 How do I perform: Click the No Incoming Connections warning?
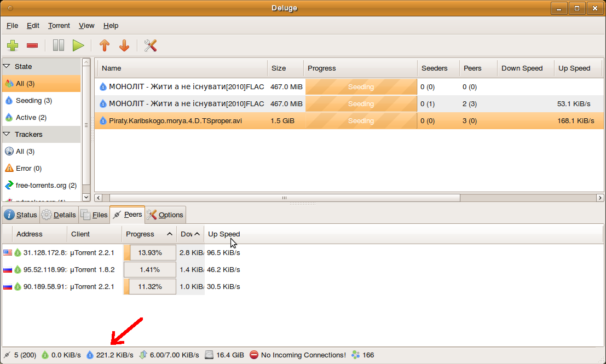[x=298, y=355]
